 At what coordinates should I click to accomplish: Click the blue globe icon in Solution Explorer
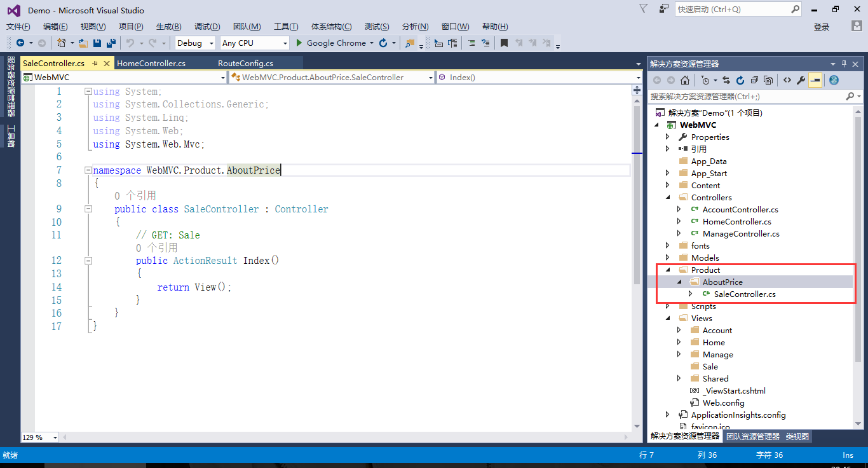(x=834, y=80)
